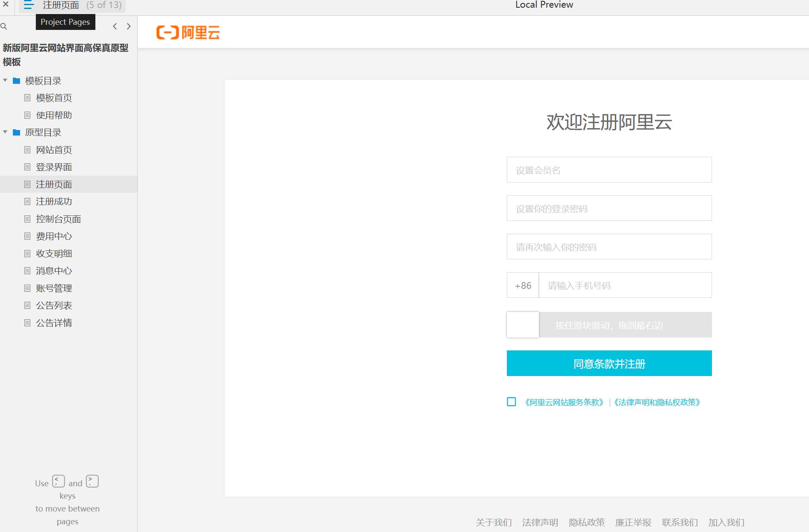Screen dimensions: 809x532
Task: Go to the previous page arrow
Action: [x=115, y=26]
